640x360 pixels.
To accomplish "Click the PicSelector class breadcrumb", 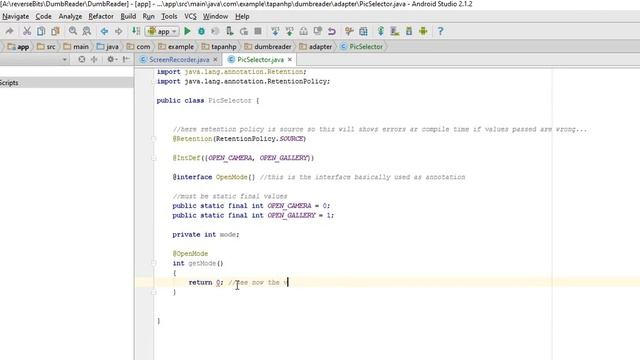I will coord(362,47).
